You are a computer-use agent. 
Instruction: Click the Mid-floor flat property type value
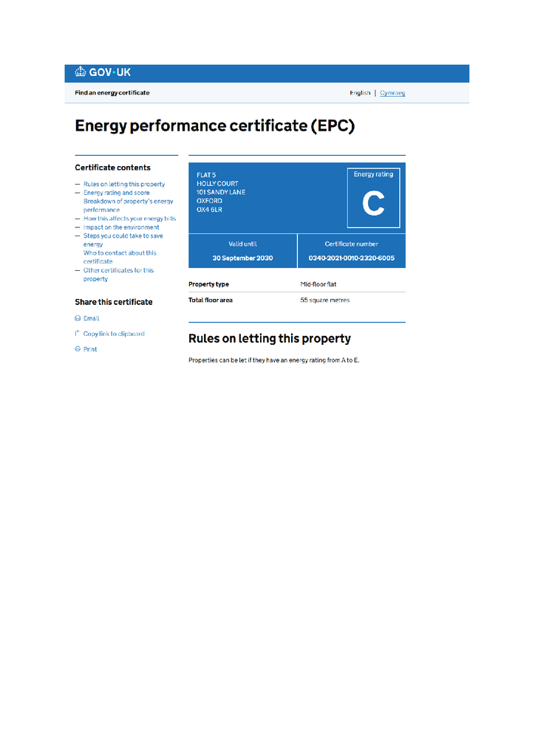318,284
